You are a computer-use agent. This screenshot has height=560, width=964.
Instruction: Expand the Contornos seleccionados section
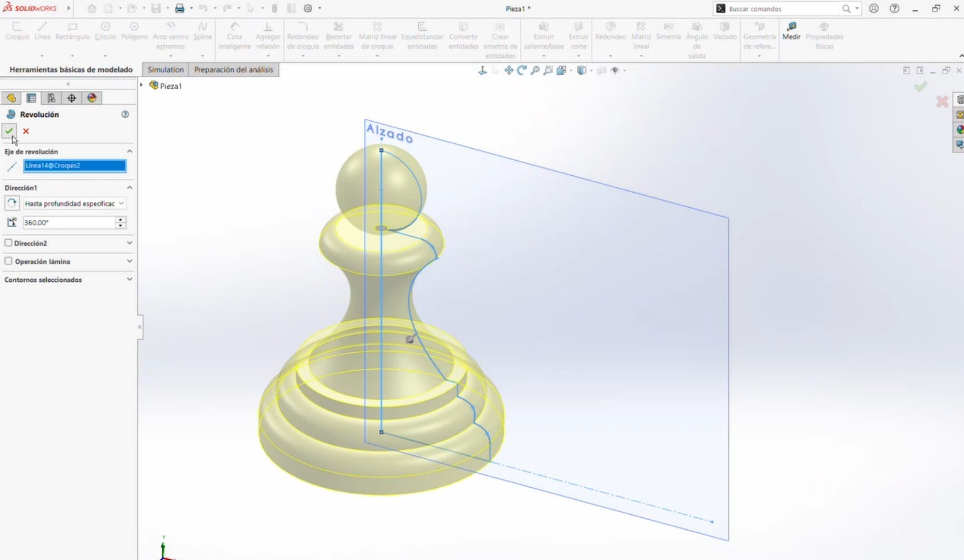[x=129, y=279]
